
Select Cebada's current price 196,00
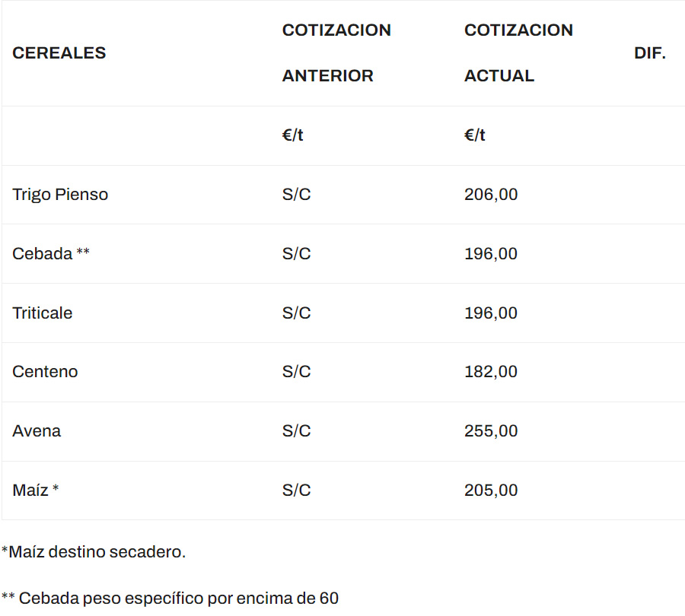tap(491, 254)
